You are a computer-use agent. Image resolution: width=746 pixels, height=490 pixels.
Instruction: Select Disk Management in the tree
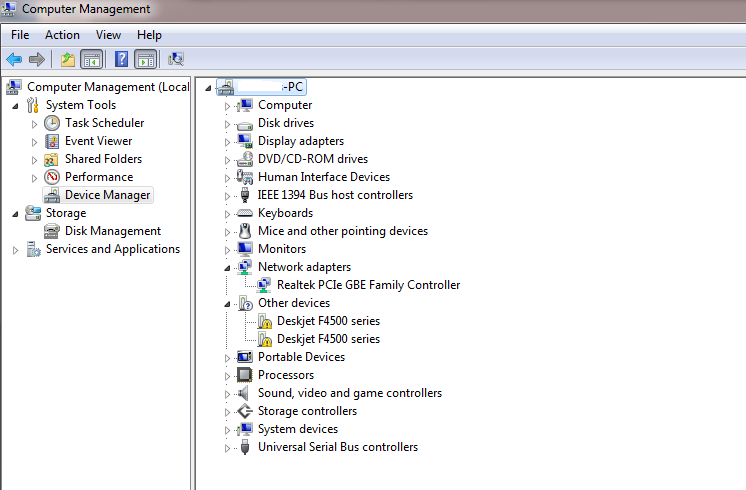pyautogui.click(x=113, y=231)
